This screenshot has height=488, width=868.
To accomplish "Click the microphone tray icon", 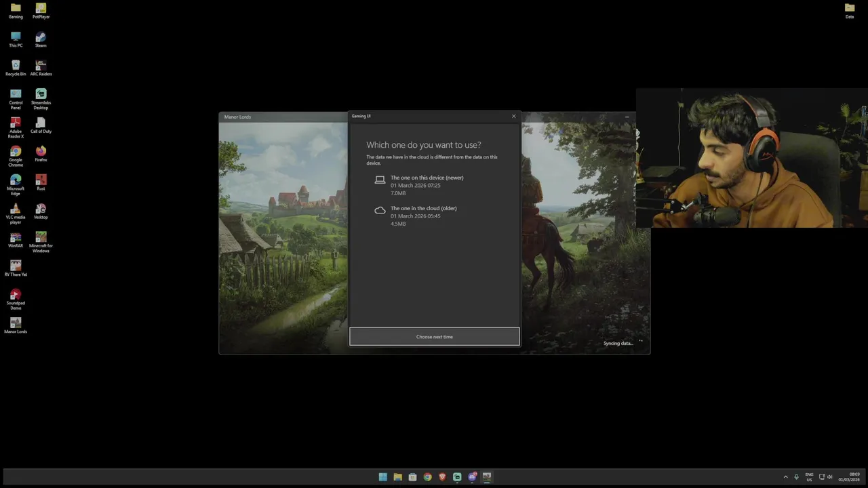I will coord(796,477).
